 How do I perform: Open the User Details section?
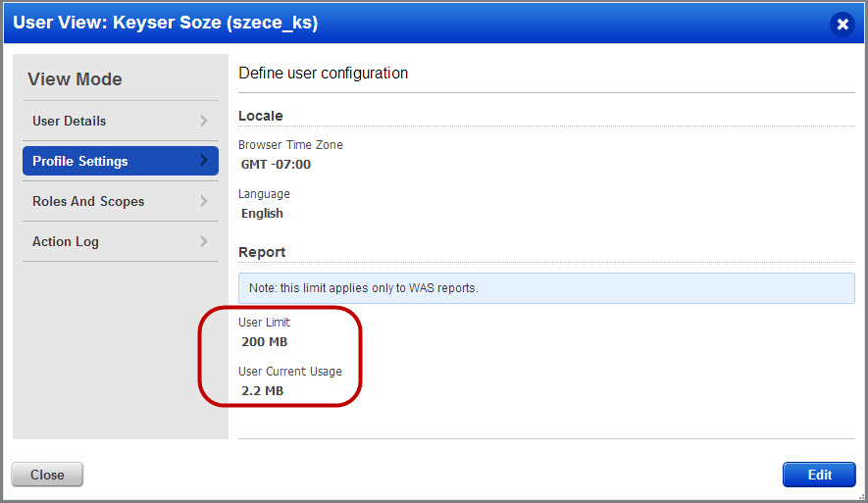(120, 121)
